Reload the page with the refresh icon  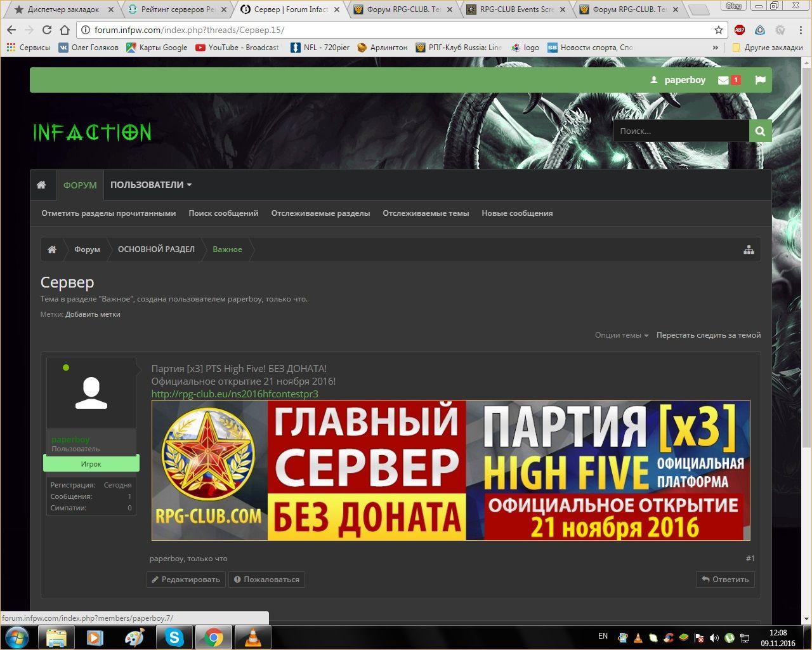pyautogui.click(x=46, y=30)
